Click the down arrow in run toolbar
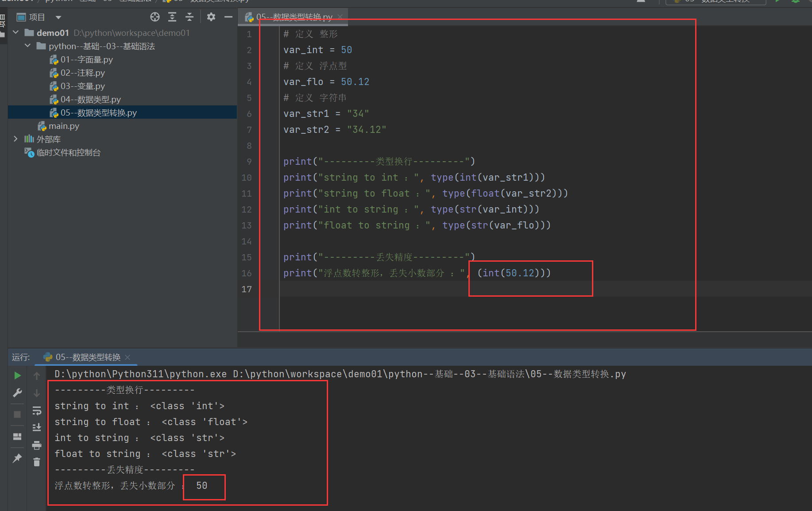The image size is (812, 511). pos(37,393)
